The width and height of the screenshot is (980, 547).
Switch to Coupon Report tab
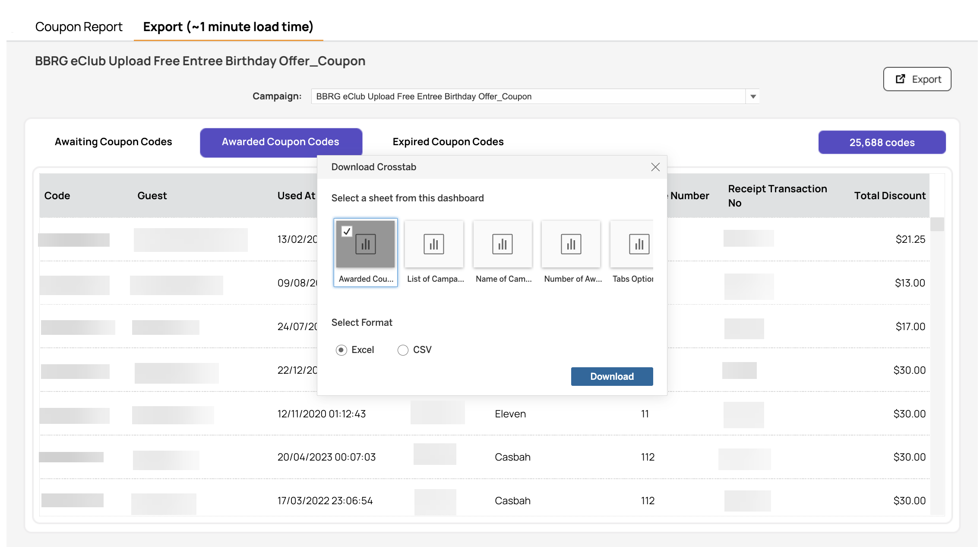click(x=79, y=27)
